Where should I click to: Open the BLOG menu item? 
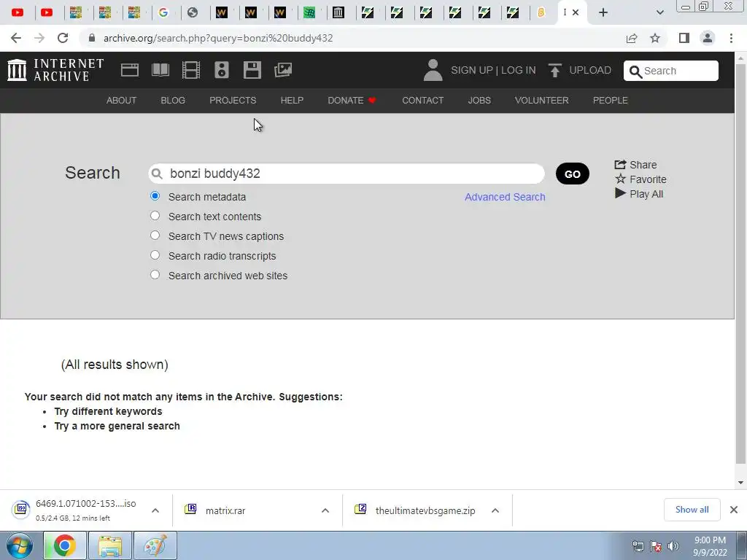[173, 101]
